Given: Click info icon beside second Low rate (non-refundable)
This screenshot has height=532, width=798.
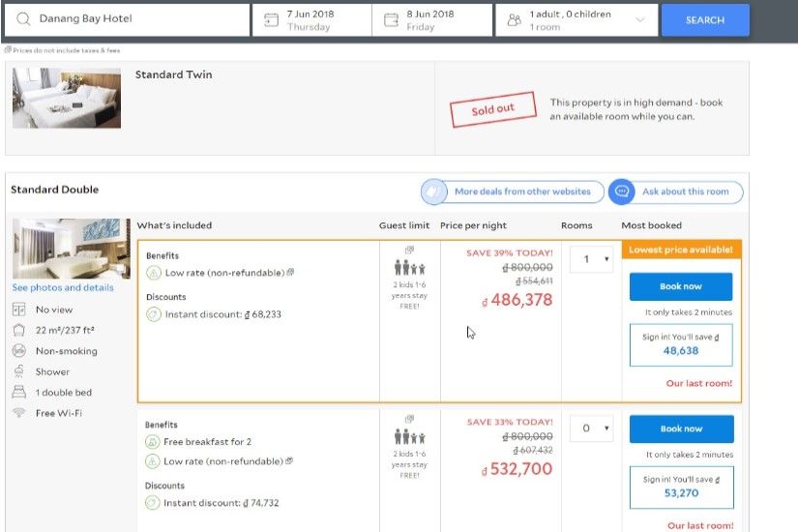Looking at the screenshot, I should tap(289, 460).
